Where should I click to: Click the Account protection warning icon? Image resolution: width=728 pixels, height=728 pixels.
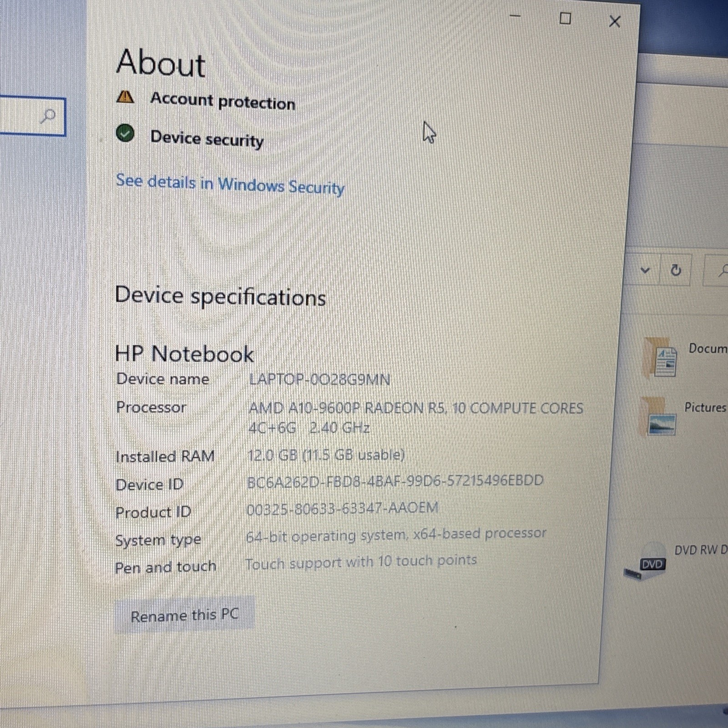click(x=125, y=97)
